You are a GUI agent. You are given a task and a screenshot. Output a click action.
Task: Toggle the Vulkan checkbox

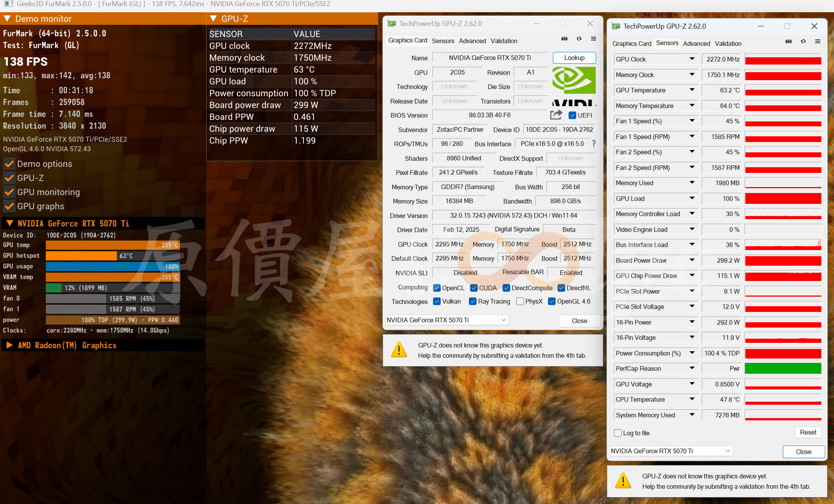437,301
